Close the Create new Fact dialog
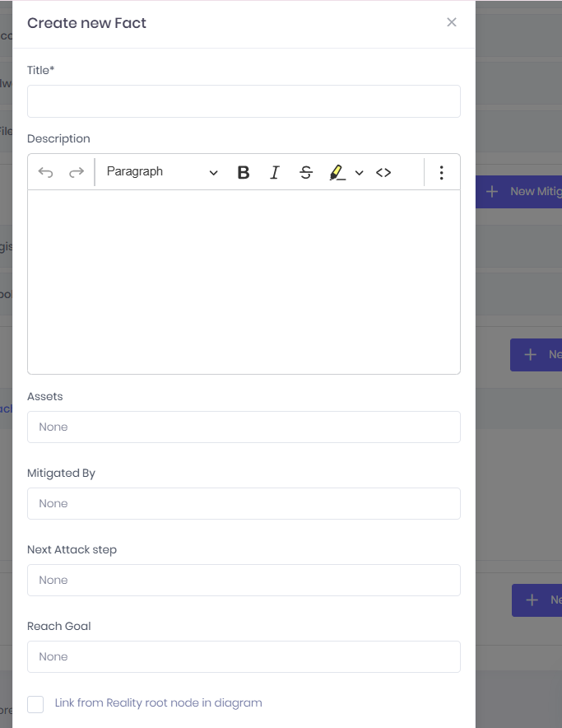 tap(452, 22)
